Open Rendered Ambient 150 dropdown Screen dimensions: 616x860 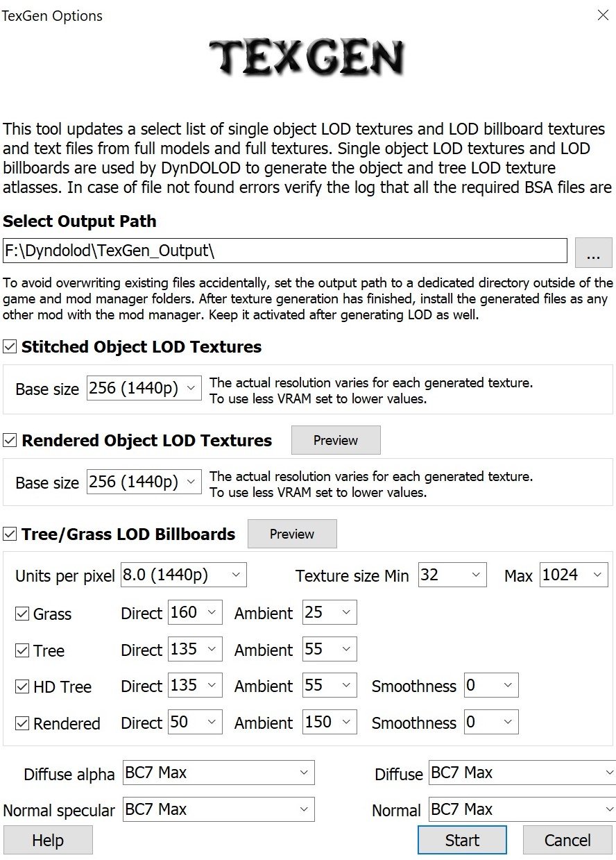pos(330,722)
